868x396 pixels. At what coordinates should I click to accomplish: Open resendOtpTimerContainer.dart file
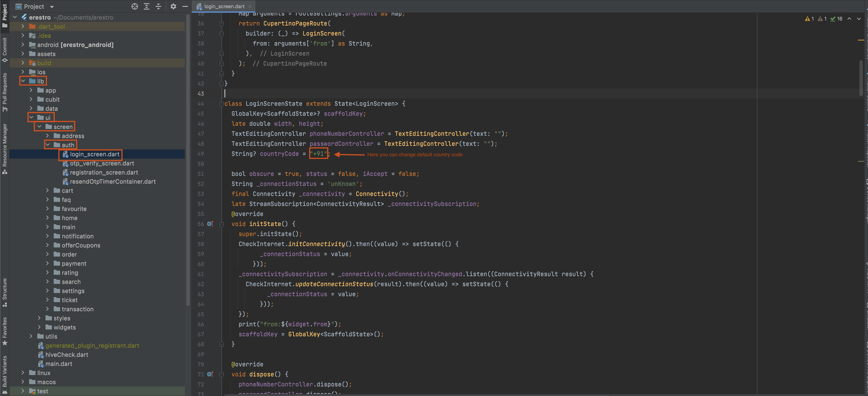113,181
